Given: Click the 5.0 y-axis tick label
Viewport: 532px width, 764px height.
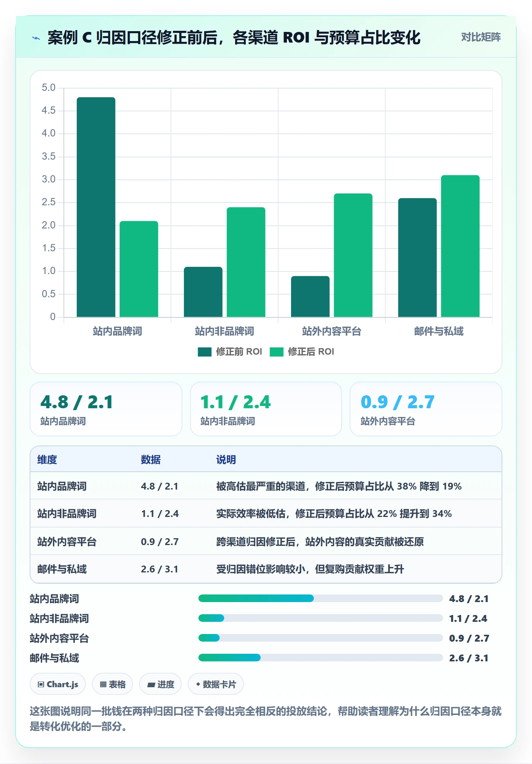Looking at the screenshot, I should (x=49, y=88).
